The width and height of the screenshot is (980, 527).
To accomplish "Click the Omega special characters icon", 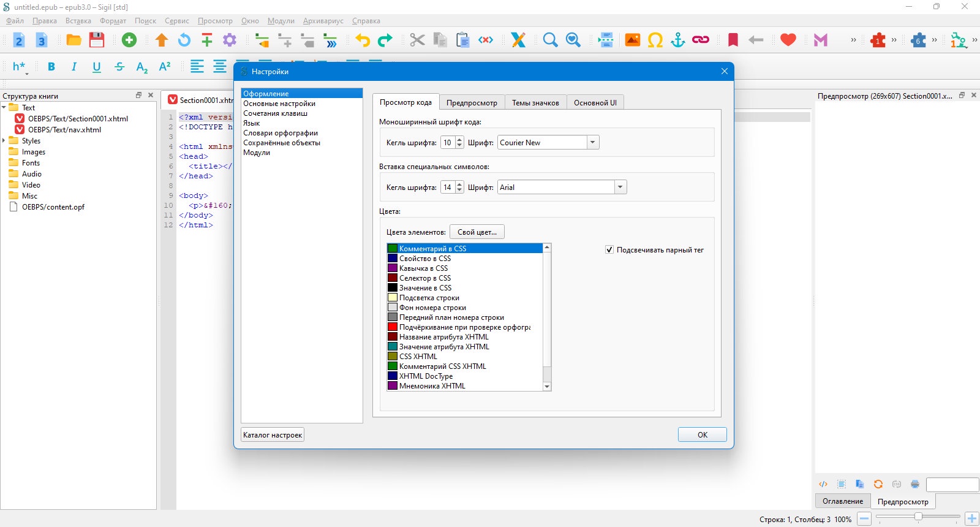I will tap(655, 40).
